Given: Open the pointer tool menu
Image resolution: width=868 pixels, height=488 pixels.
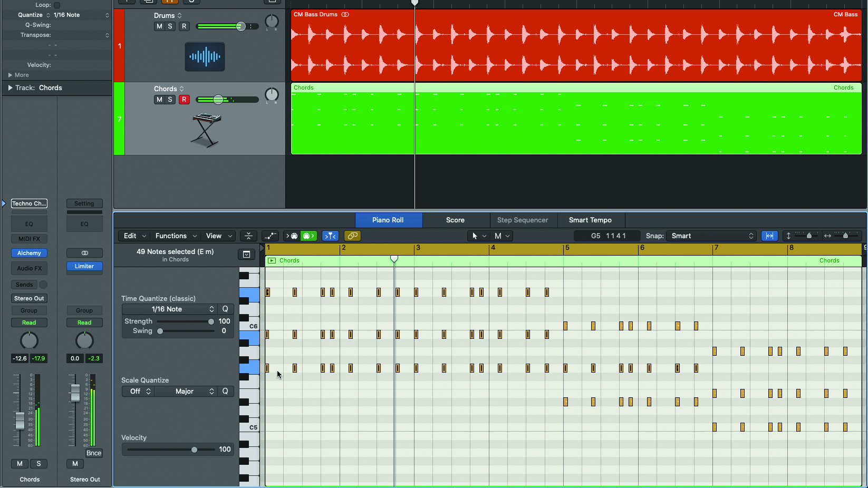Looking at the screenshot, I should pos(478,236).
